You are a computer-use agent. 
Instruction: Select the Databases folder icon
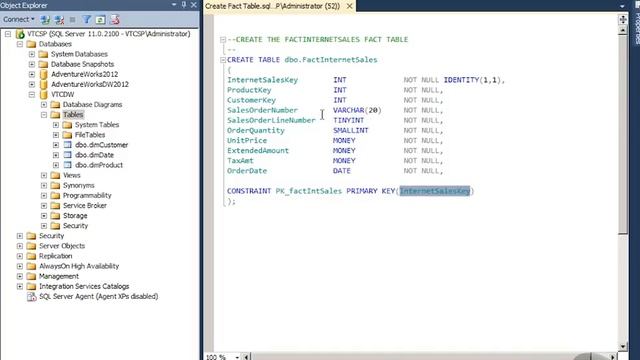coord(31,44)
